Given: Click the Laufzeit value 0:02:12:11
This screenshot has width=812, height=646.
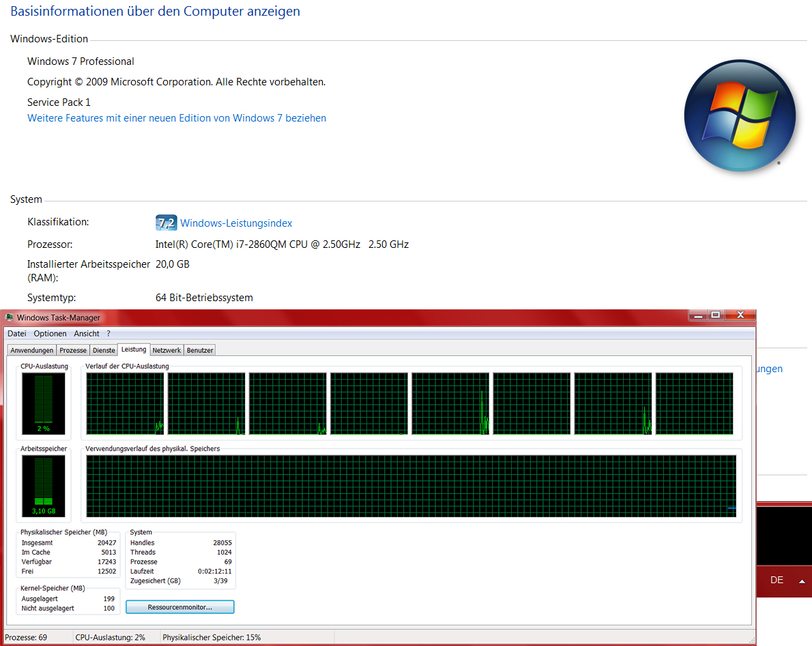Looking at the screenshot, I should [215, 572].
